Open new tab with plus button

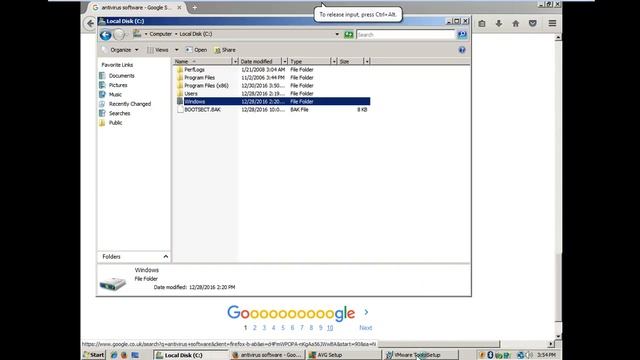point(195,7)
